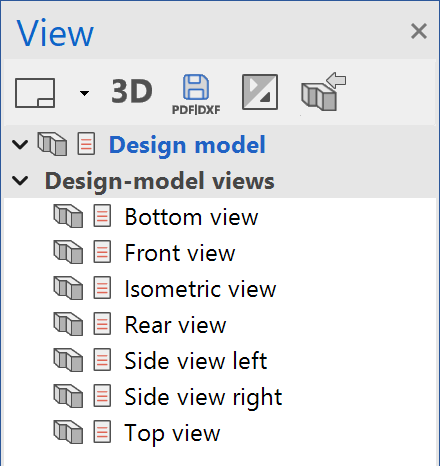Click the model block with arrow icon
The height and width of the screenshot is (466, 440).
point(323,92)
